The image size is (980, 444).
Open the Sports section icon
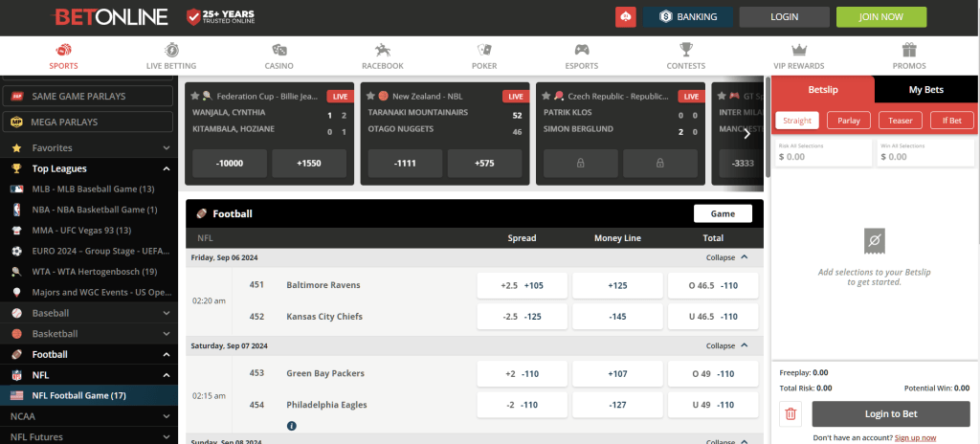(x=64, y=50)
